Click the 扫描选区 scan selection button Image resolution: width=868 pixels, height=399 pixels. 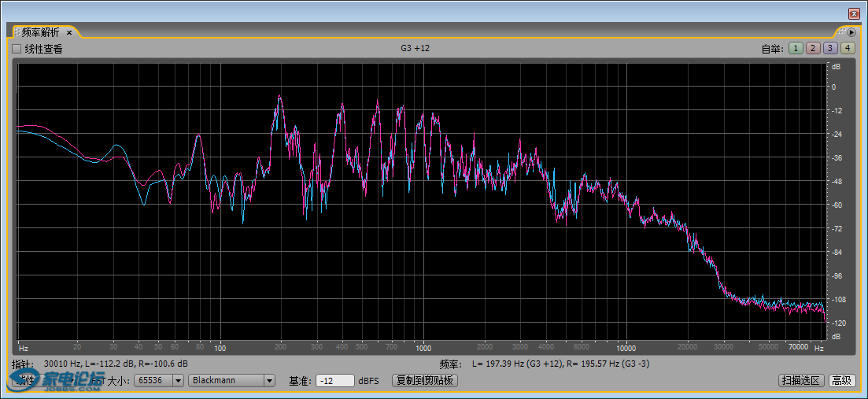click(x=802, y=381)
